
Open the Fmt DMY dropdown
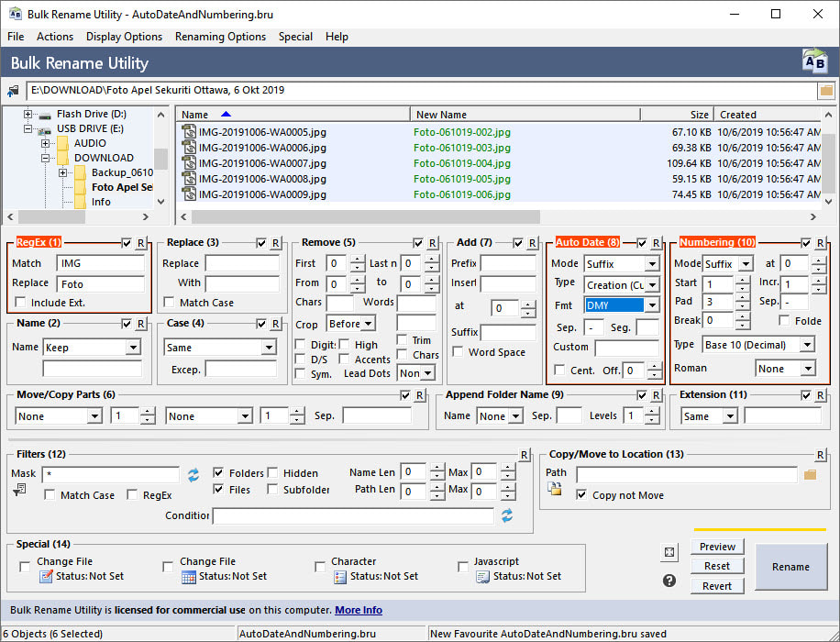tap(652, 305)
